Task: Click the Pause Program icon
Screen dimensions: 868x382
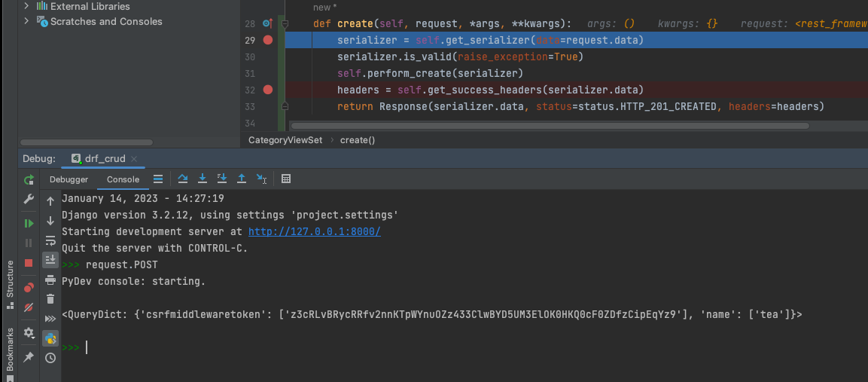Action: (x=29, y=243)
